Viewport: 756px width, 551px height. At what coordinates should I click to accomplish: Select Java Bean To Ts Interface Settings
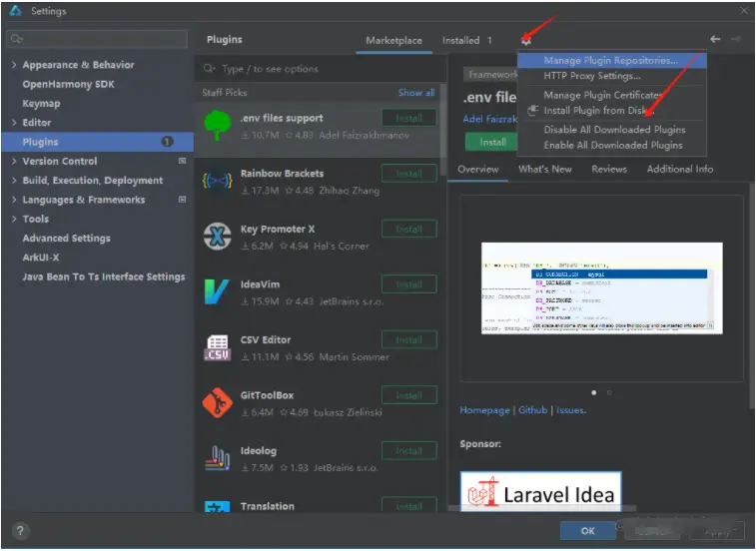103,276
